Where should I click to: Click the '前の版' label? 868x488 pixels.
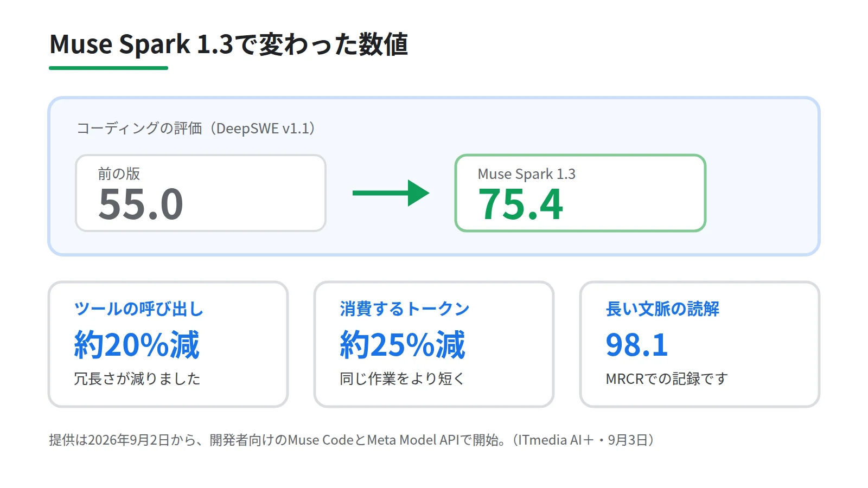click(x=119, y=174)
